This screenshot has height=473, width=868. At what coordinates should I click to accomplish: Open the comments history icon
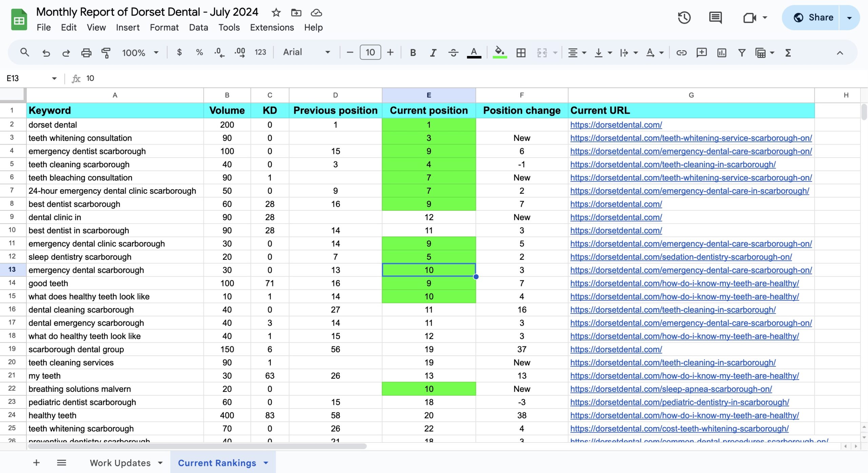pyautogui.click(x=715, y=17)
